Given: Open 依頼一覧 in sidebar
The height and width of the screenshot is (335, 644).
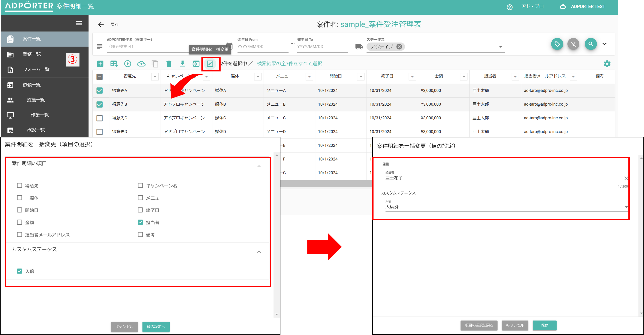Looking at the screenshot, I should (44, 85).
